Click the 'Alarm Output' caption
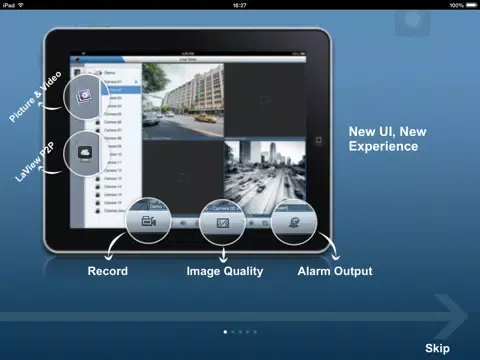 (x=335, y=271)
